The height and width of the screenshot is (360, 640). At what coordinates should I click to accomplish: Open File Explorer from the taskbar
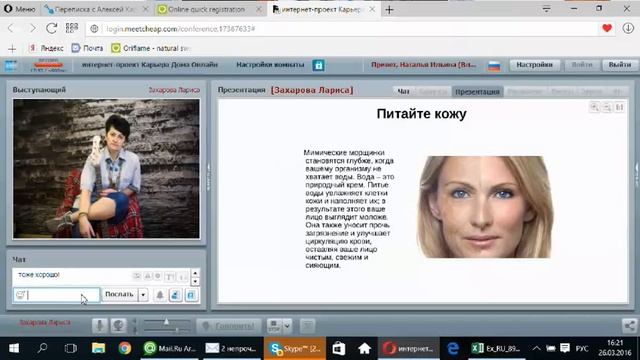(x=98, y=348)
